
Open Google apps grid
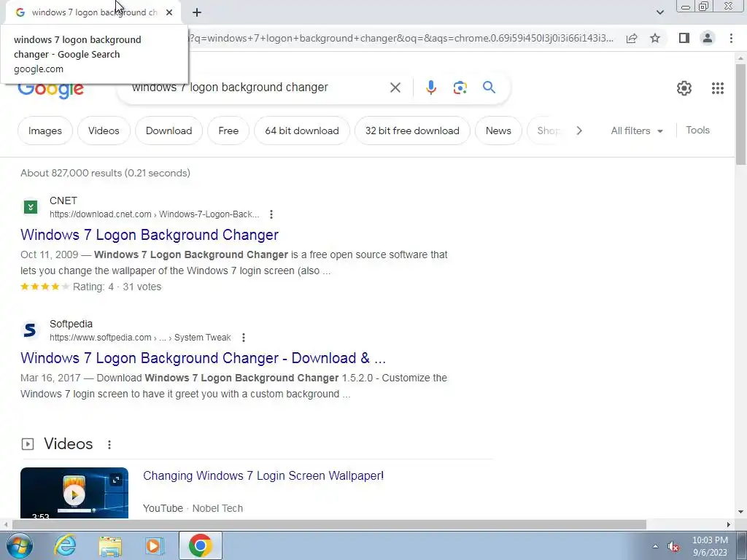[x=718, y=88]
